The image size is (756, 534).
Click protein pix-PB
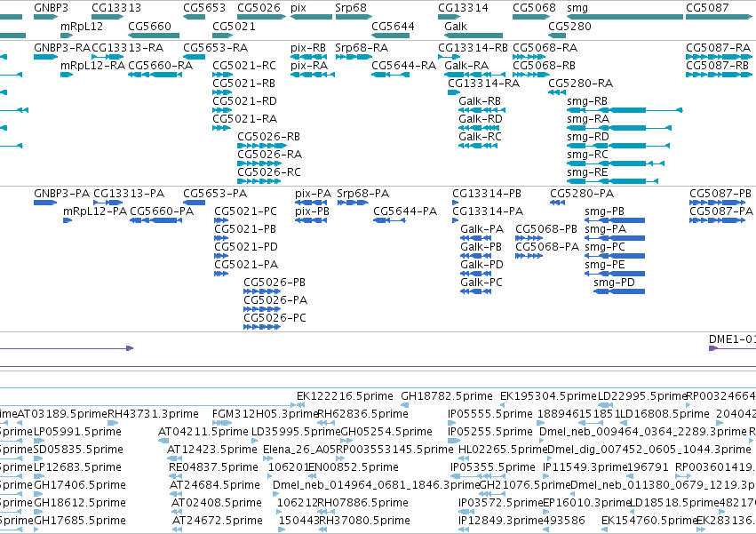[x=313, y=211]
